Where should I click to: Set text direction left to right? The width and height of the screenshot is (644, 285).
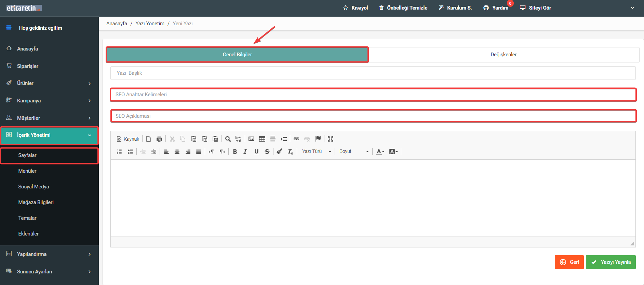211,152
